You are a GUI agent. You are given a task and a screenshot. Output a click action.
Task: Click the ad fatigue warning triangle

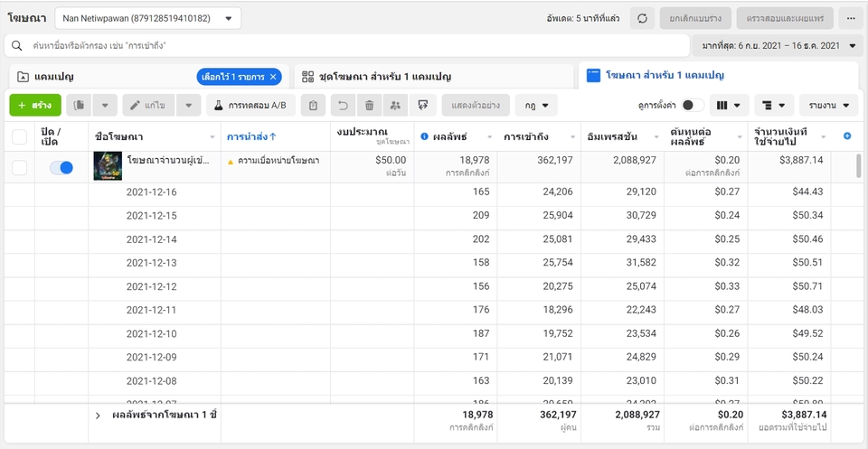pos(231,162)
